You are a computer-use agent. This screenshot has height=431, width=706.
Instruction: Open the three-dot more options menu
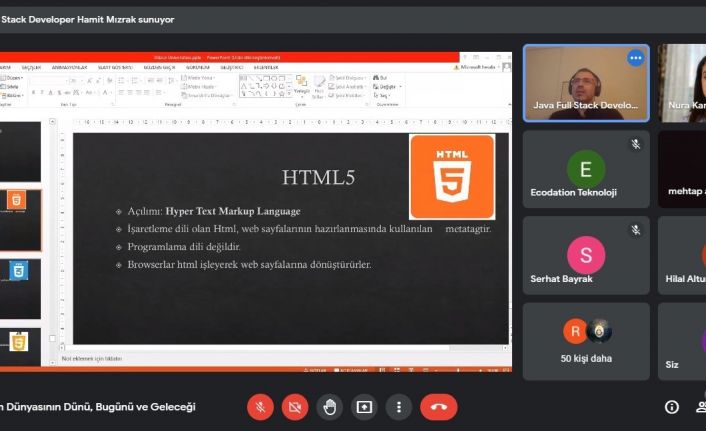tap(399, 407)
